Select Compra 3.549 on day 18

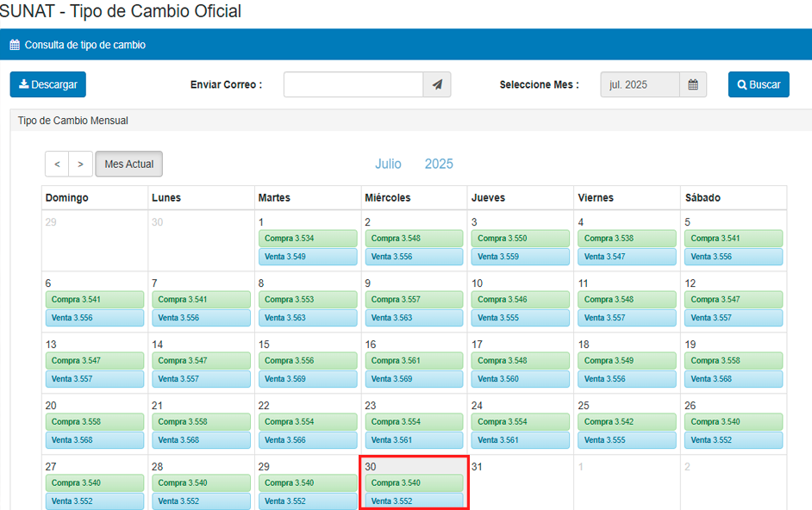coord(628,360)
